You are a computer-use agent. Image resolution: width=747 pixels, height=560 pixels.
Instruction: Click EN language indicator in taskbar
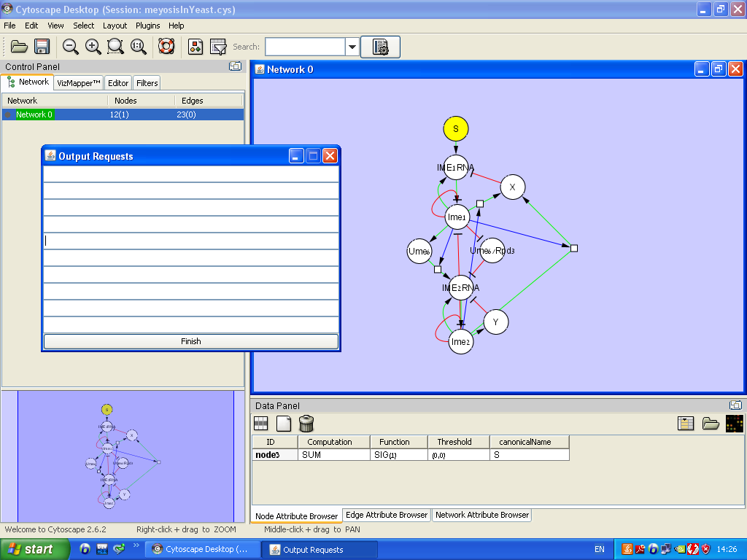pyautogui.click(x=600, y=549)
